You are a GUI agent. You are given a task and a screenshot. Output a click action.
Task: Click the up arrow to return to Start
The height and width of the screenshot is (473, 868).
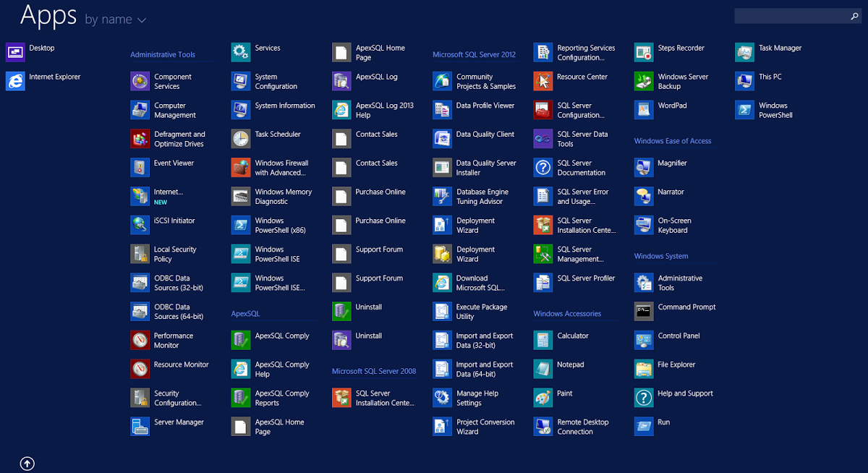27,464
